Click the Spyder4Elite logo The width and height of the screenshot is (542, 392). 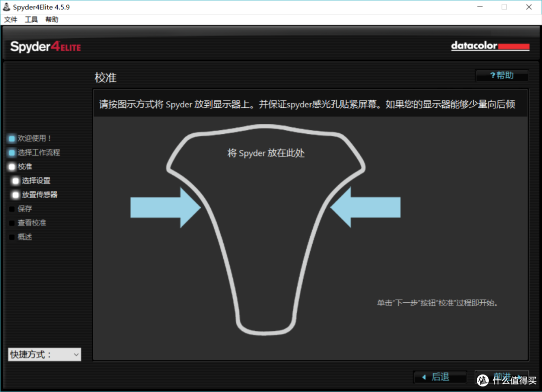(46, 46)
